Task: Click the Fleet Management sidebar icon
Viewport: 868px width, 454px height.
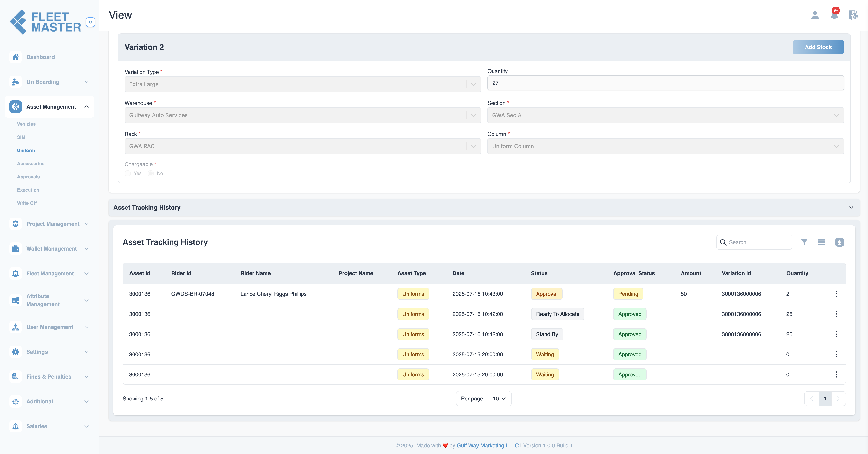Action: tap(16, 273)
